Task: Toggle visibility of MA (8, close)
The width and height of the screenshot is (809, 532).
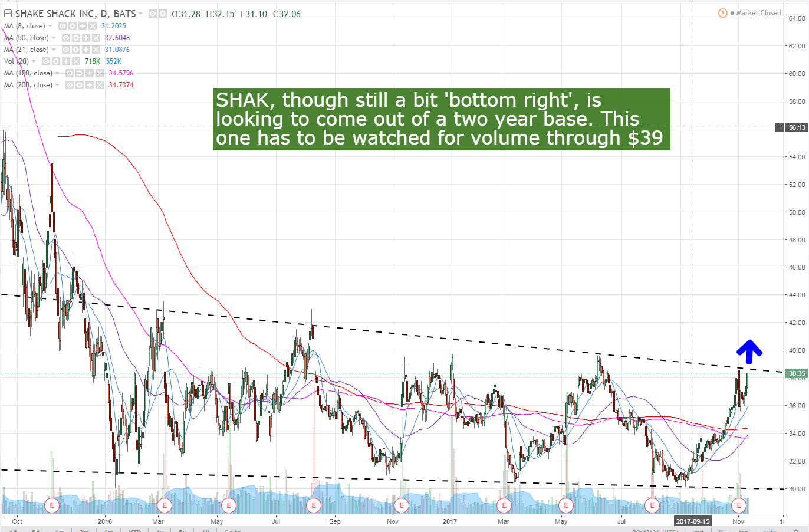Action: 62,26
